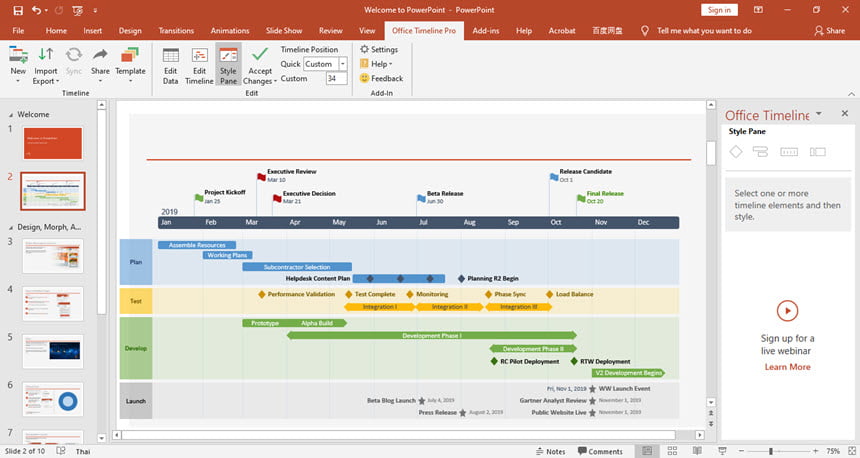Send Feedback via smiley icon
The height and width of the screenshot is (458, 860).
point(381,78)
